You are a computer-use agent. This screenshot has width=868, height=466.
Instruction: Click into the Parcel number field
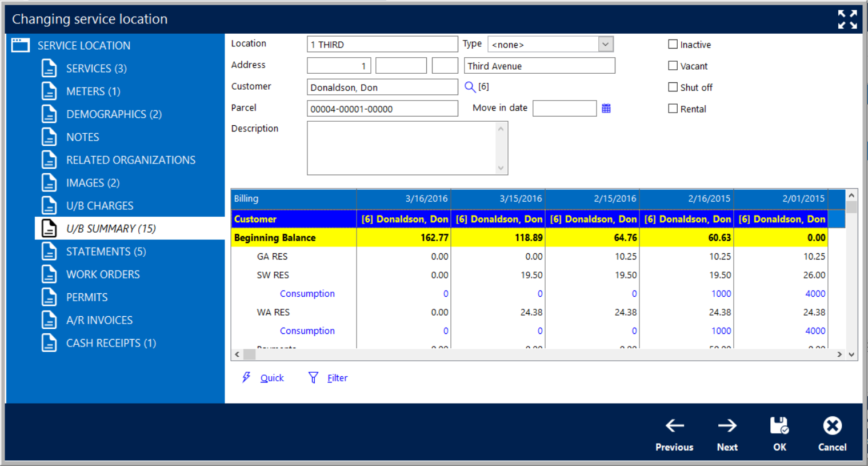(x=382, y=109)
